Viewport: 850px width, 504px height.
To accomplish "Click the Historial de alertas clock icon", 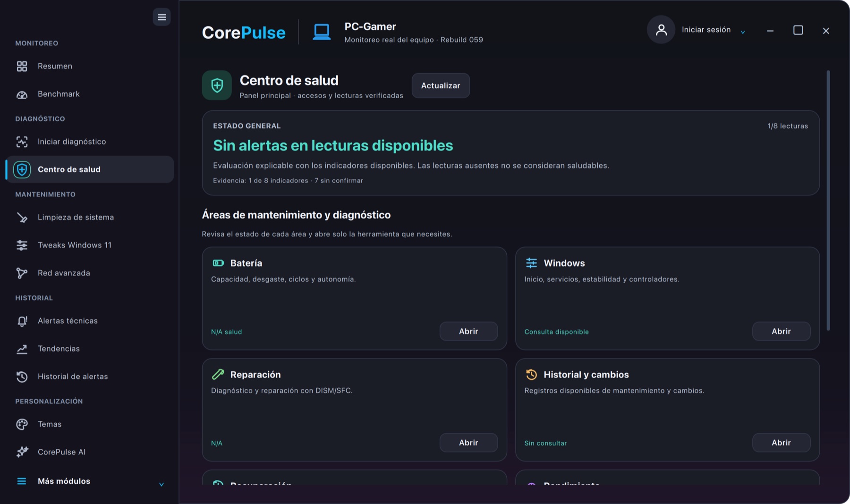I will click(x=22, y=377).
